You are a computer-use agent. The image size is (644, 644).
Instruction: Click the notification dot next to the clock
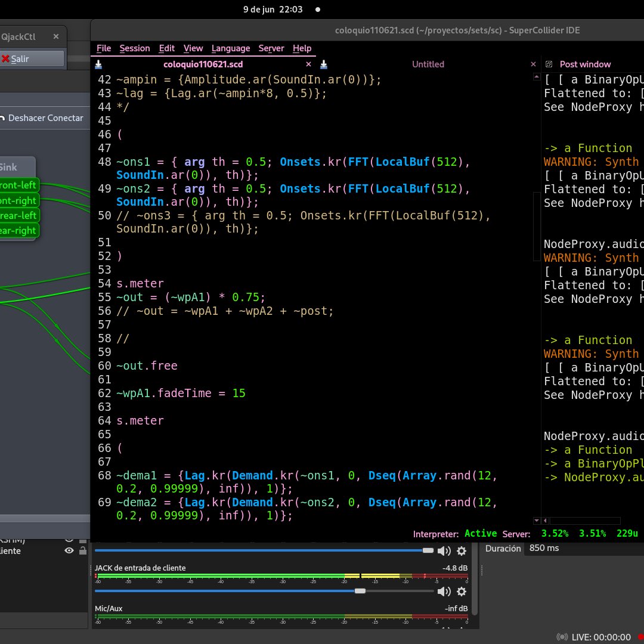pos(317,10)
